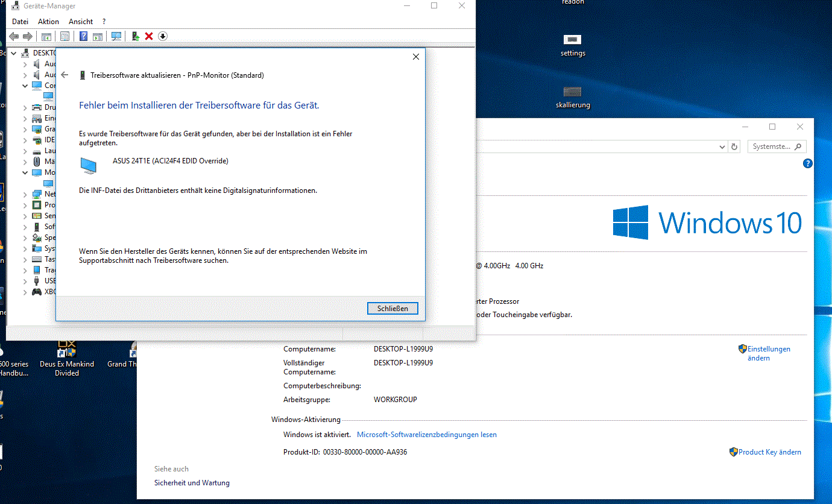The image size is (832, 504).
Task: Open Sicherheit und Wartung link
Action: coord(192,483)
